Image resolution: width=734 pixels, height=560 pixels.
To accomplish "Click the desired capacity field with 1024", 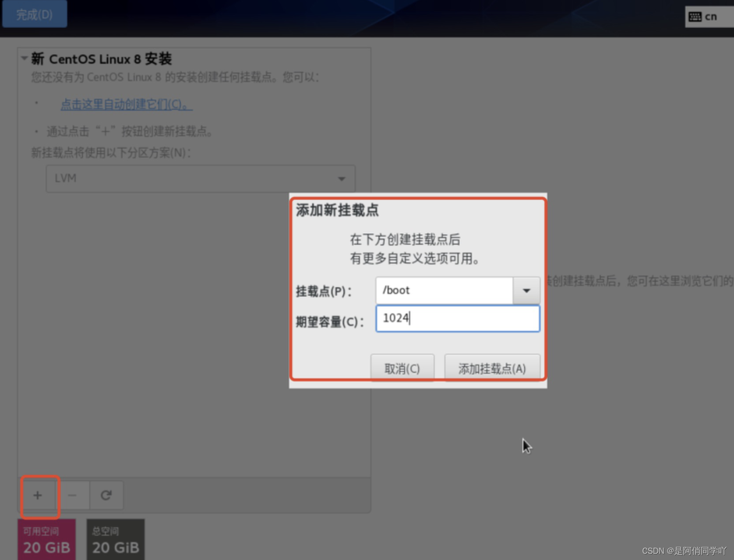I will click(x=458, y=318).
